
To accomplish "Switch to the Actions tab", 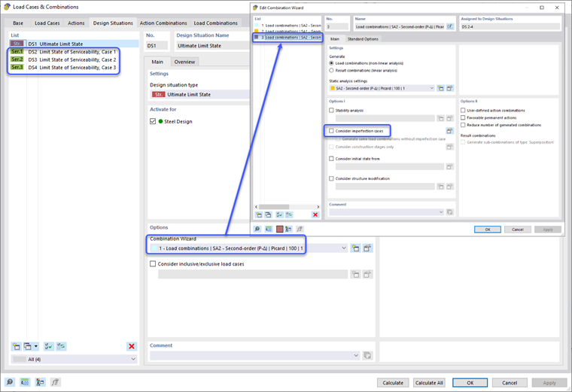I will click(x=76, y=23).
